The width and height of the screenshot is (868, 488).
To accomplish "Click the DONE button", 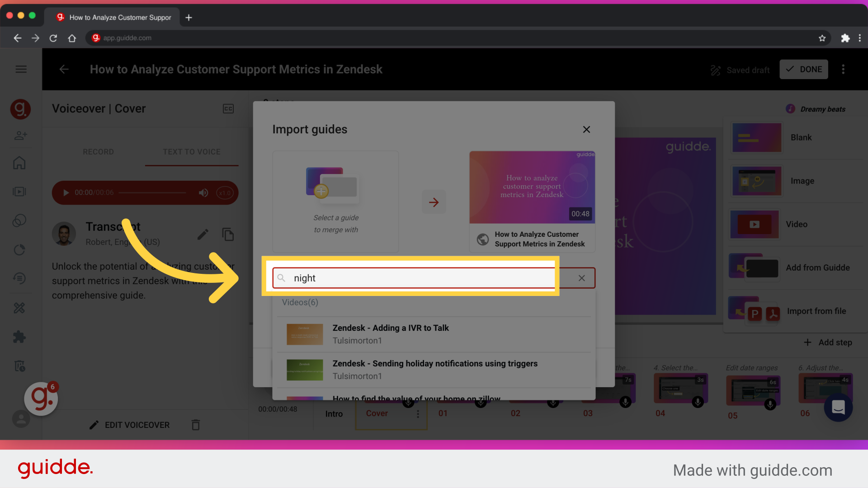I will [804, 69].
